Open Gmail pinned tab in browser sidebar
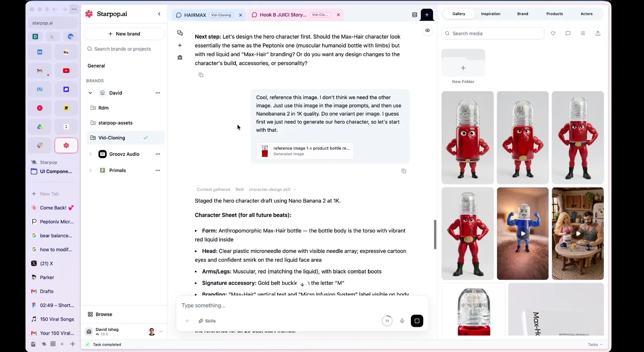Image resolution: width=644 pixels, height=352 pixels. [40, 70]
